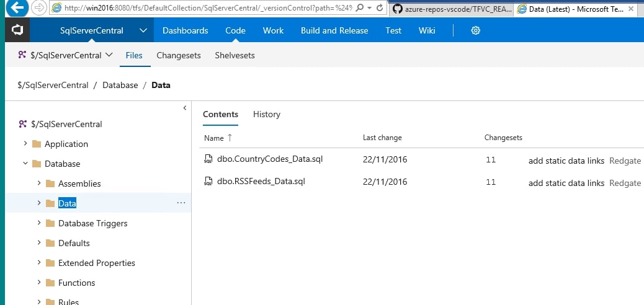Image resolution: width=644 pixels, height=305 pixels.
Task: Open the address bar dropdown arrow
Action: (370, 8)
